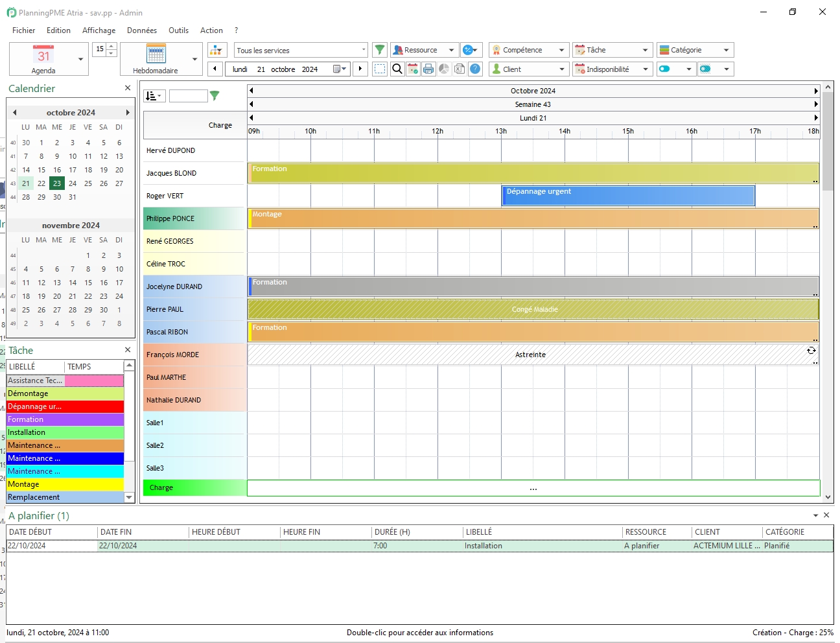The width and height of the screenshot is (840, 643).
Task: Open the pie chart statistics icon
Action: click(444, 69)
